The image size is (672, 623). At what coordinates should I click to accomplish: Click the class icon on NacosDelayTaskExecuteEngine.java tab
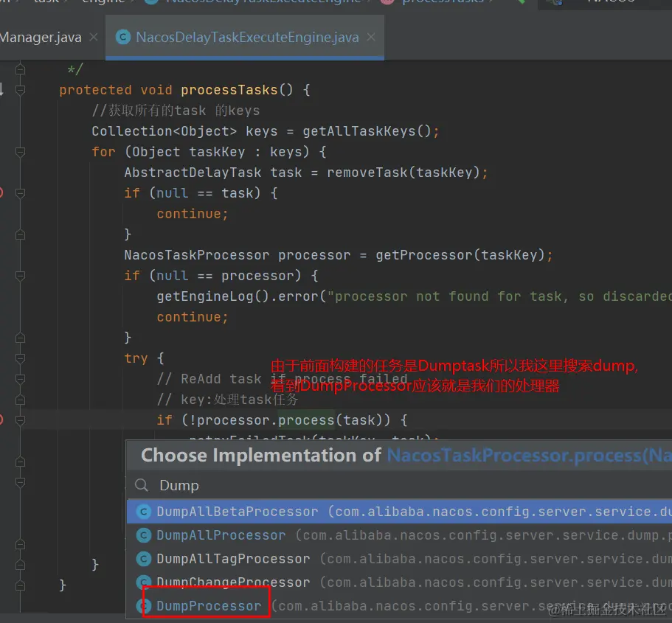[x=123, y=38]
